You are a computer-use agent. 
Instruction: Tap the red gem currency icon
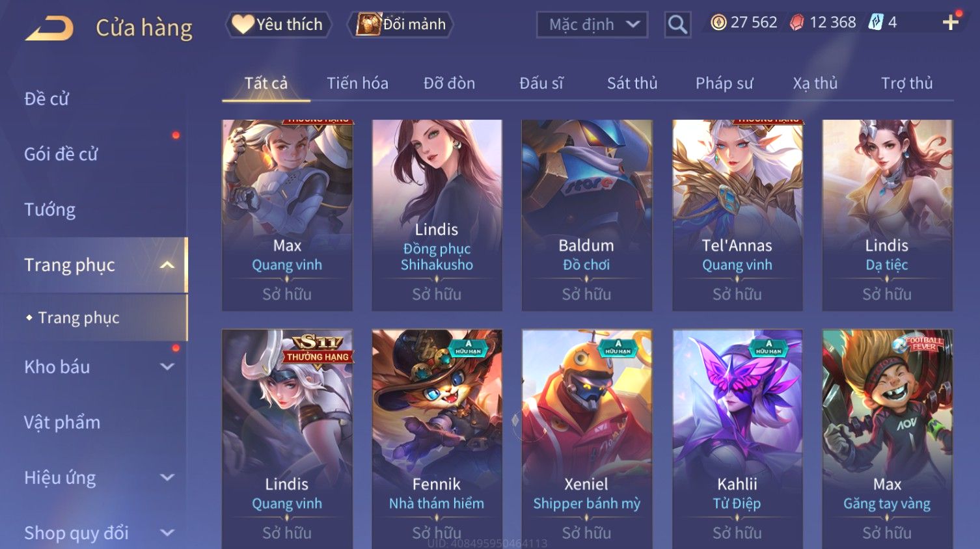[796, 23]
